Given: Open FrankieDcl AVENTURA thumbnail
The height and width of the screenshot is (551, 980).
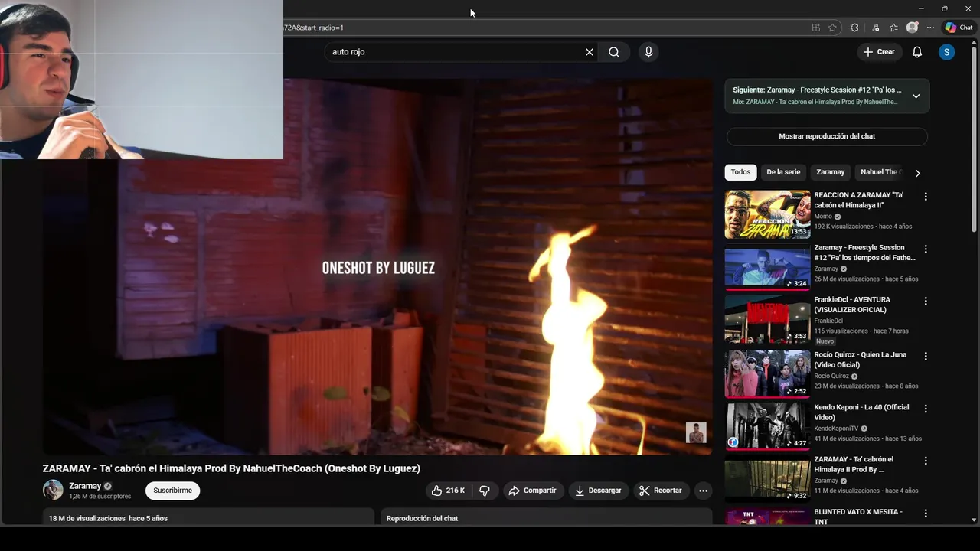Looking at the screenshot, I should [x=767, y=319].
